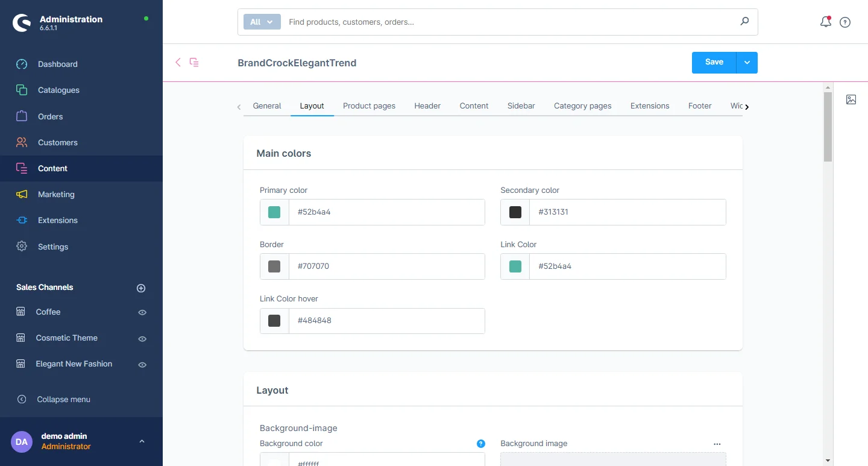This screenshot has width=868, height=466.
Task: Switch to the Product pages tab
Action: [x=369, y=105]
